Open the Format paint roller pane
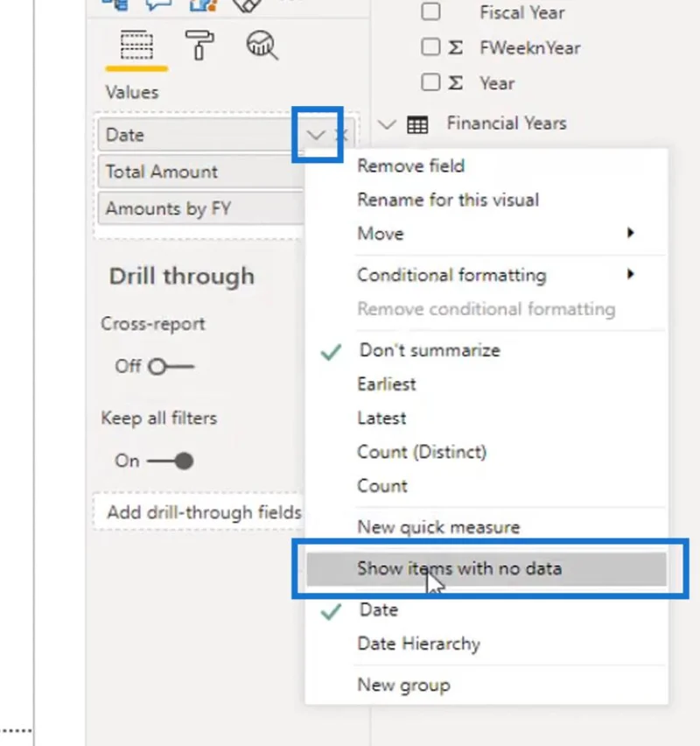 tap(199, 46)
